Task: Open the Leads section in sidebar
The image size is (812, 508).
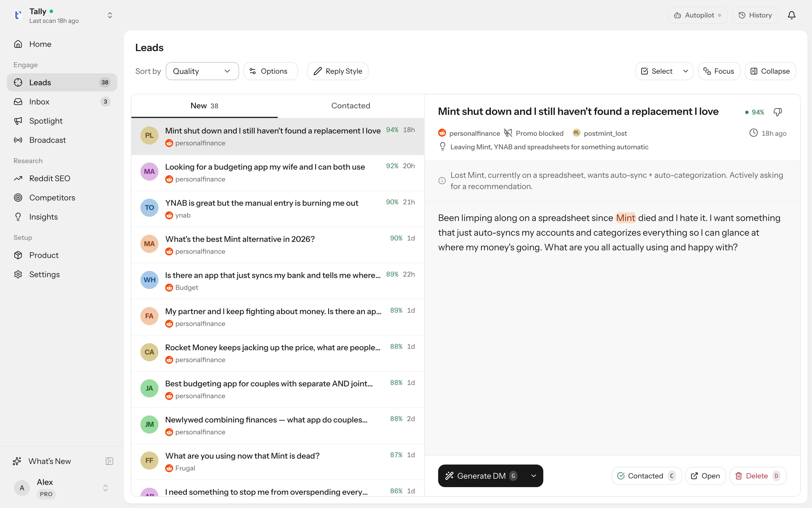Action: click(62, 82)
